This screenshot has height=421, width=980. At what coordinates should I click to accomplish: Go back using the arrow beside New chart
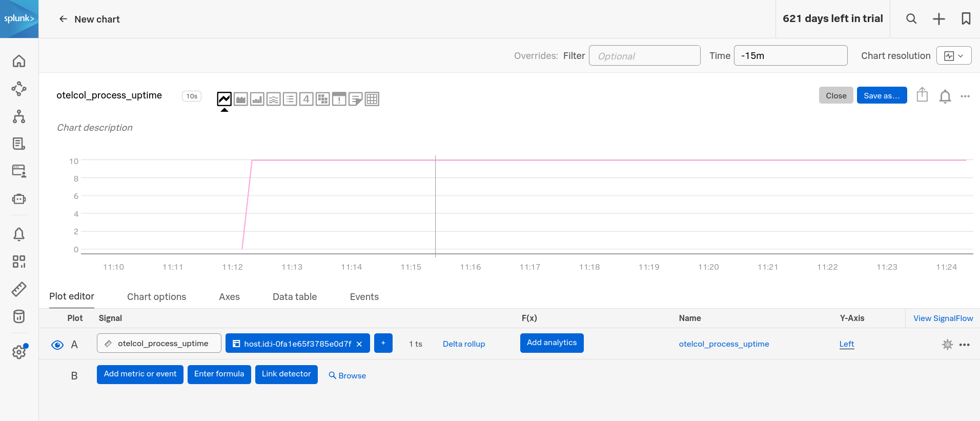[63, 19]
